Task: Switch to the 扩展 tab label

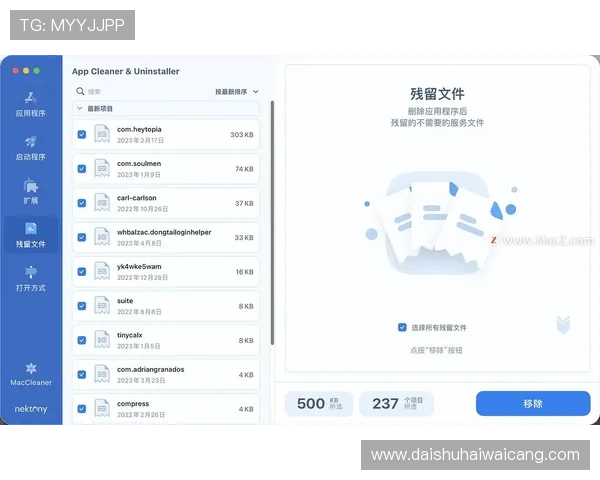Action: coord(31,201)
